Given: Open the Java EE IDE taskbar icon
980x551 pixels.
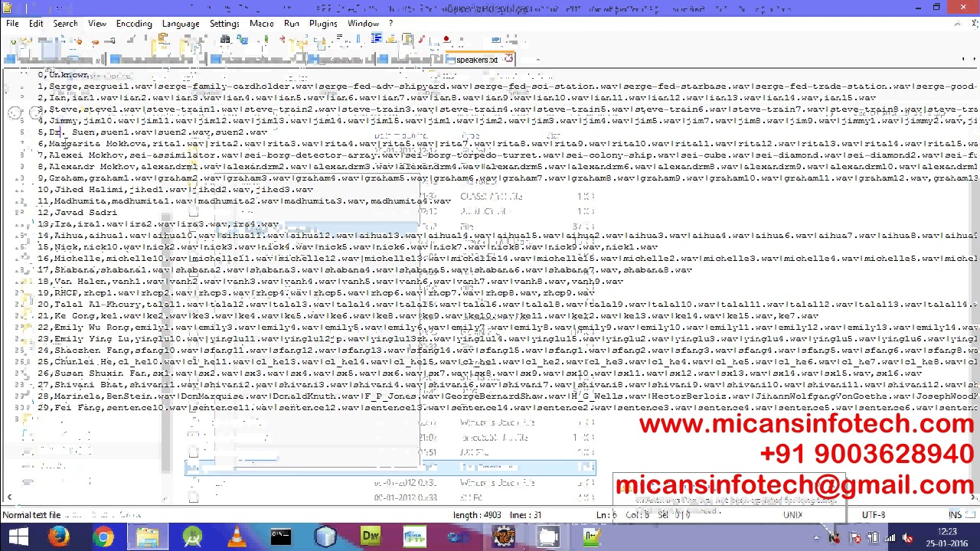Looking at the screenshot, I should pyautogui.click(x=504, y=537).
